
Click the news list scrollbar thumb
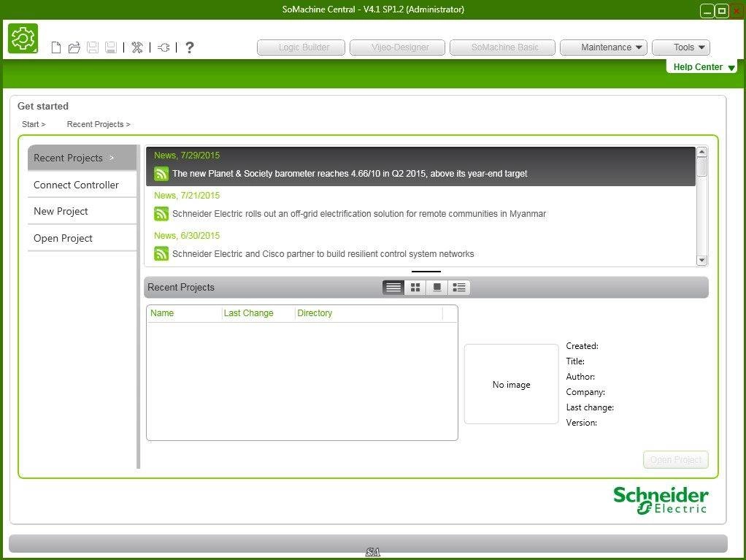(701, 167)
